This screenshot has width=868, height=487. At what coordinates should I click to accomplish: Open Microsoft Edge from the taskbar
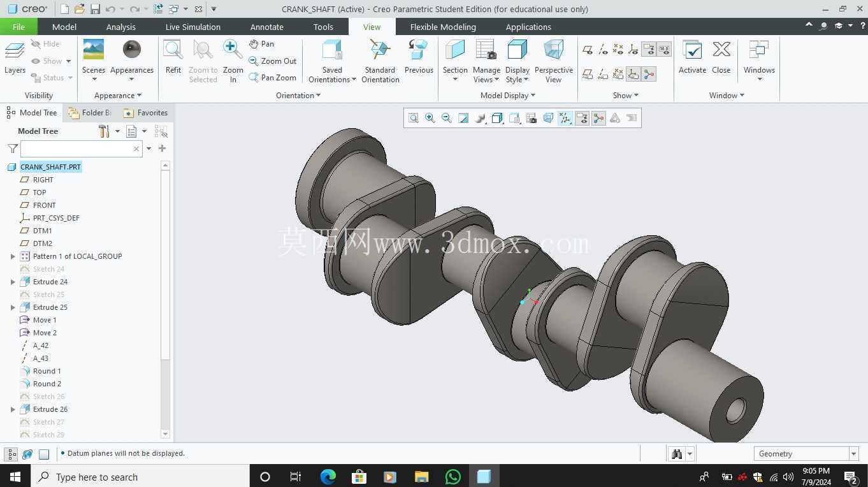pyautogui.click(x=328, y=477)
